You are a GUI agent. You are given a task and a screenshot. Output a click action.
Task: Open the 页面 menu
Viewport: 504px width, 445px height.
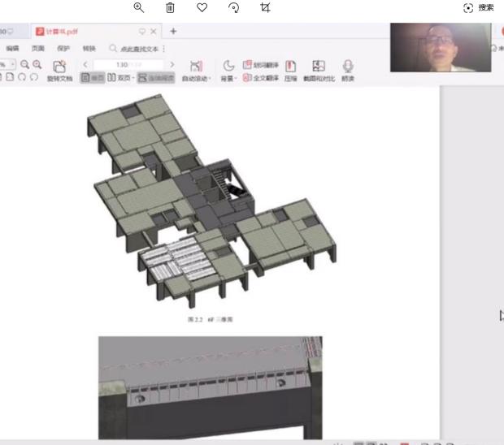click(x=38, y=49)
